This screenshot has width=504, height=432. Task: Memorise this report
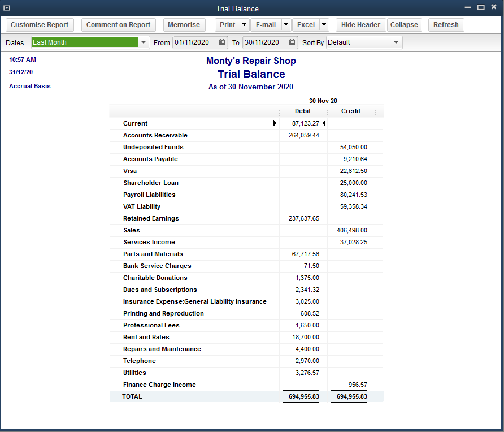pos(184,25)
